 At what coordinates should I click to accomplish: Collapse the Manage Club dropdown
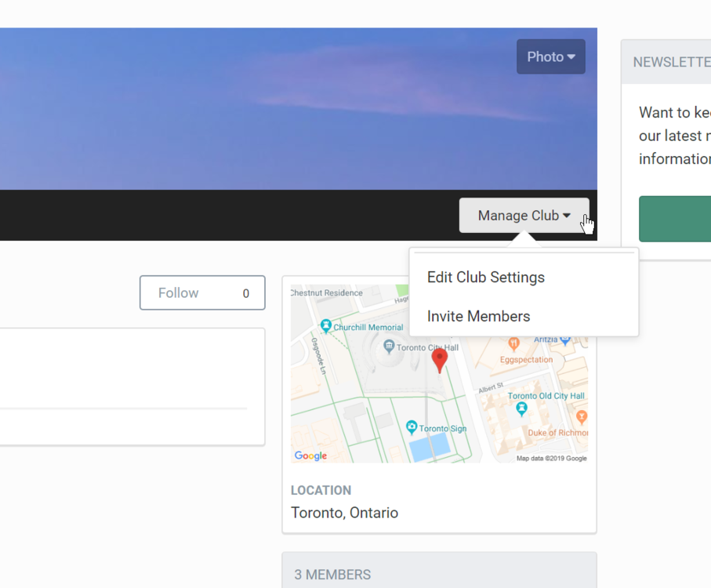[524, 216]
